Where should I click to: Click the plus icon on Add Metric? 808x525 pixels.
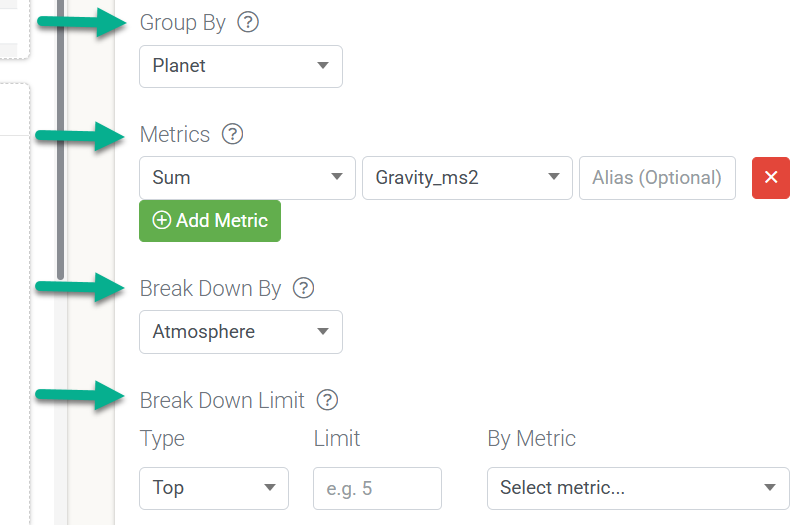161,220
